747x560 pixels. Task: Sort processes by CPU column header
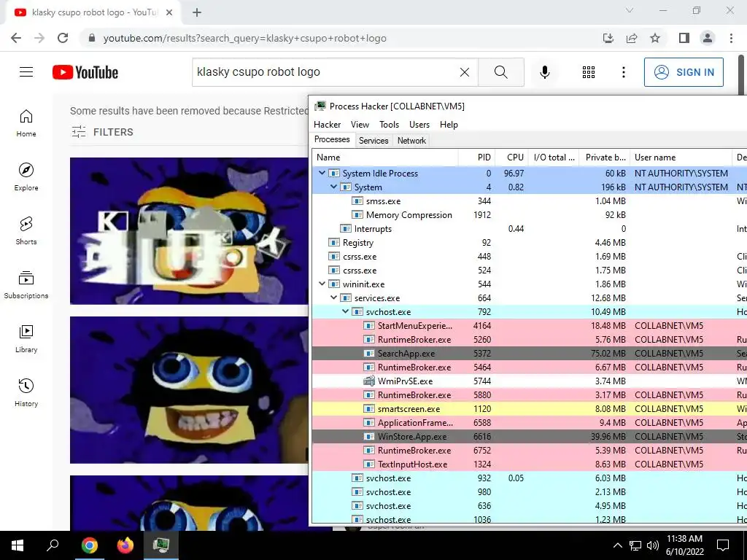pos(512,157)
